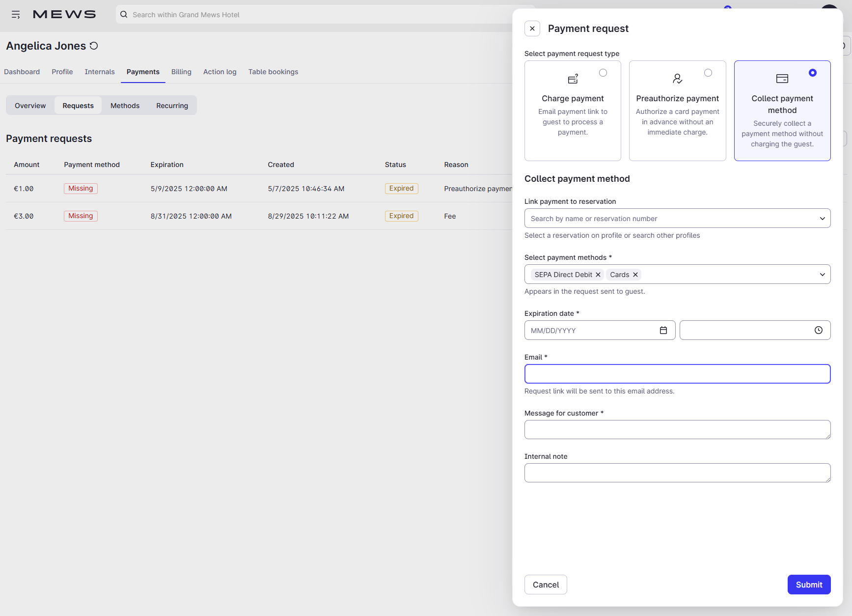Click the Created column header
The image size is (852, 616).
tap(281, 165)
